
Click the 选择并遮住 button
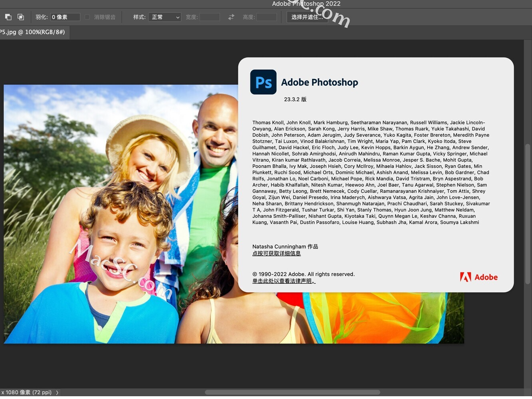(x=307, y=17)
